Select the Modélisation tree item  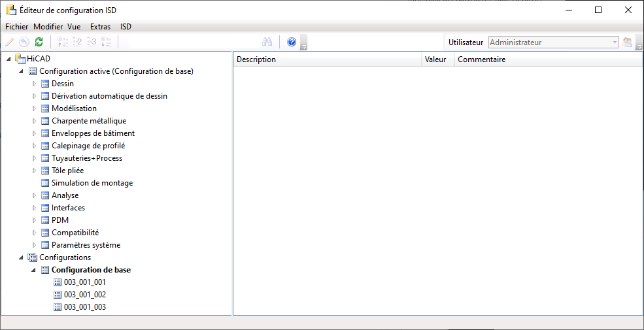pos(74,108)
